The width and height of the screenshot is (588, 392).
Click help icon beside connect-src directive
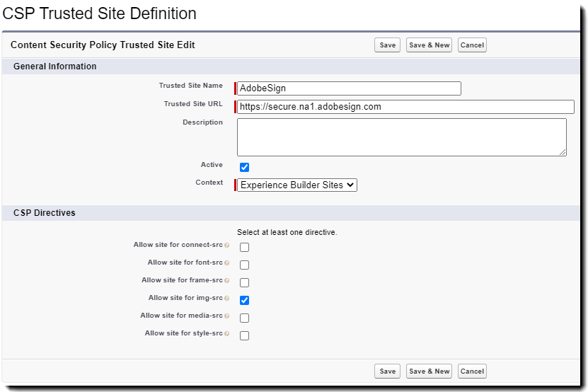point(227,246)
